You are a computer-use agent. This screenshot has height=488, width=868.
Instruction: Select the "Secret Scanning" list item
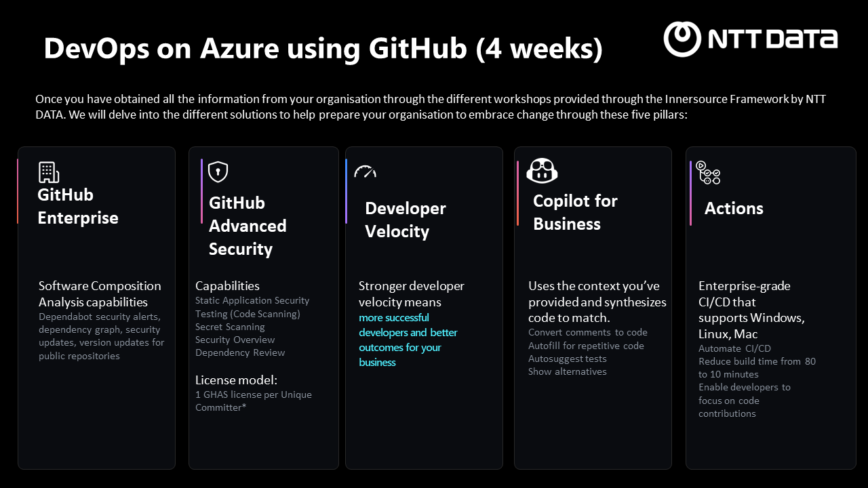230,327
